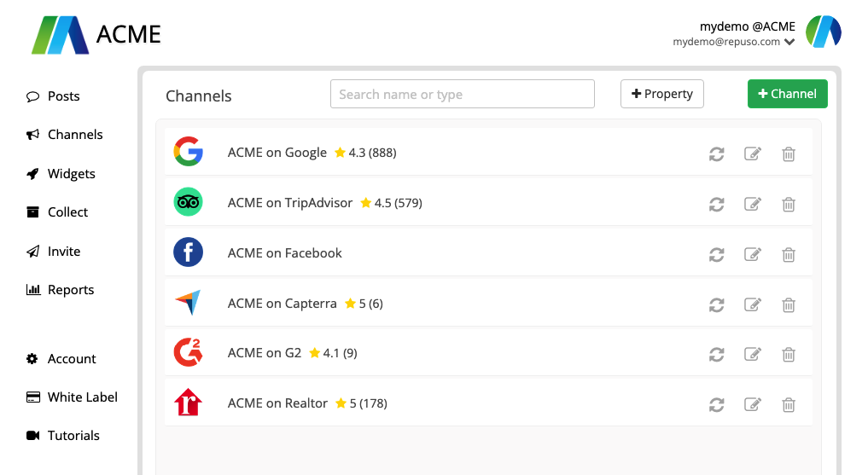Viewport: 868px width, 475px height.
Task: Sync the ACME on TripAdvisor channel
Action: [716, 204]
